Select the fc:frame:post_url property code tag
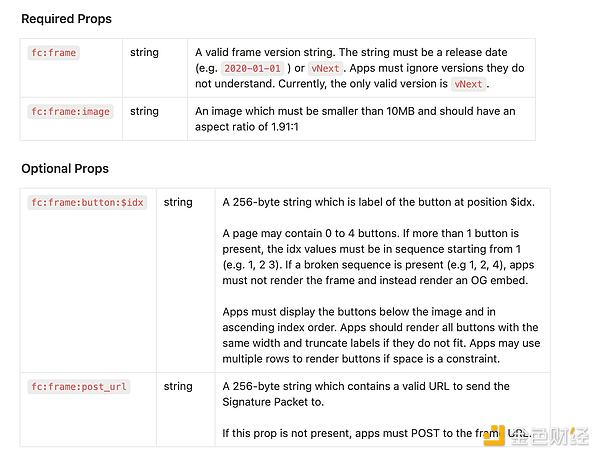Viewport: 600px width, 457px height. (x=80, y=386)
